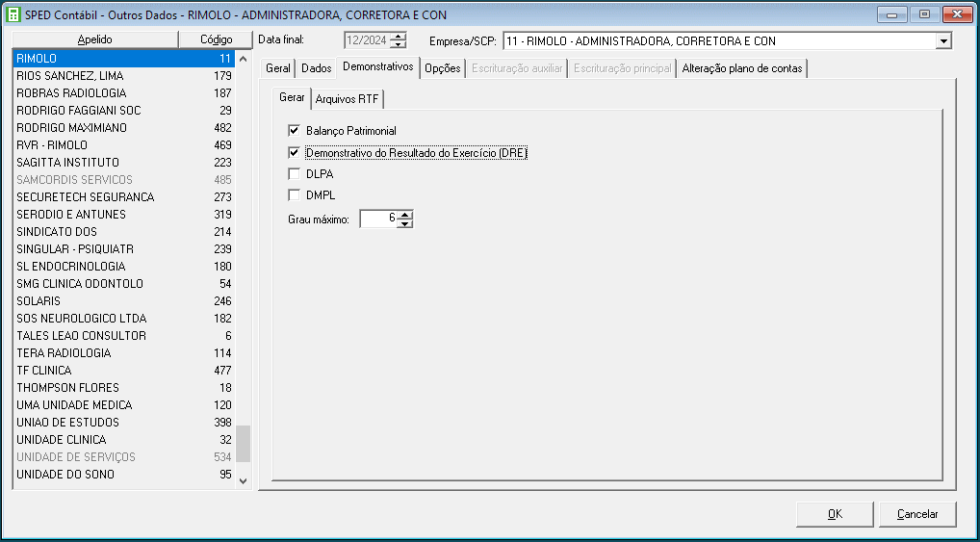Switch to the Geral tab

click(277, 68)
